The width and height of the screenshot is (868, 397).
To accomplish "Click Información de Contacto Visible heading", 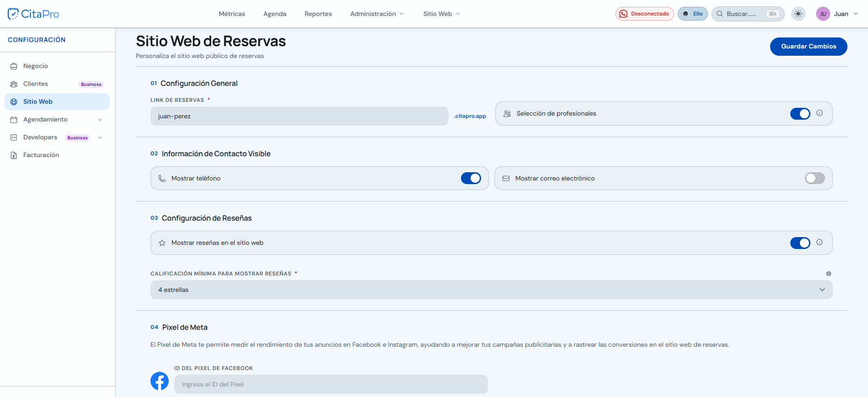I will tap(216, 154).
